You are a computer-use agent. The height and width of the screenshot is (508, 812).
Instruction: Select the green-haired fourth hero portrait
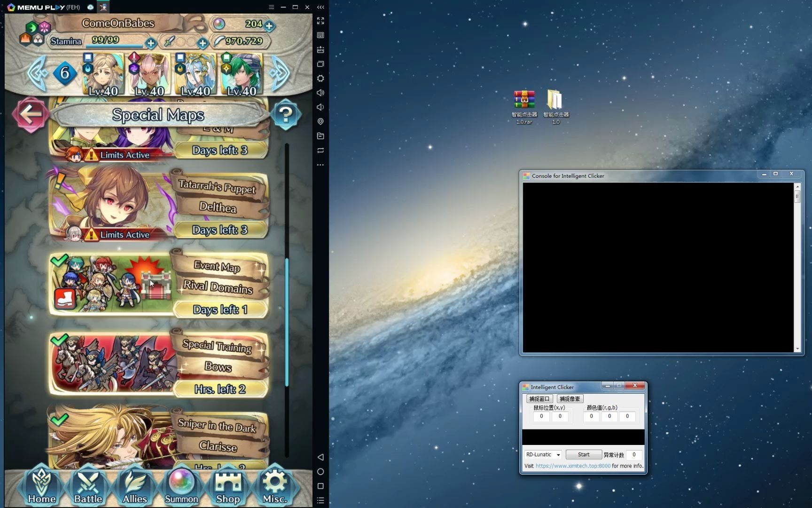242,74
